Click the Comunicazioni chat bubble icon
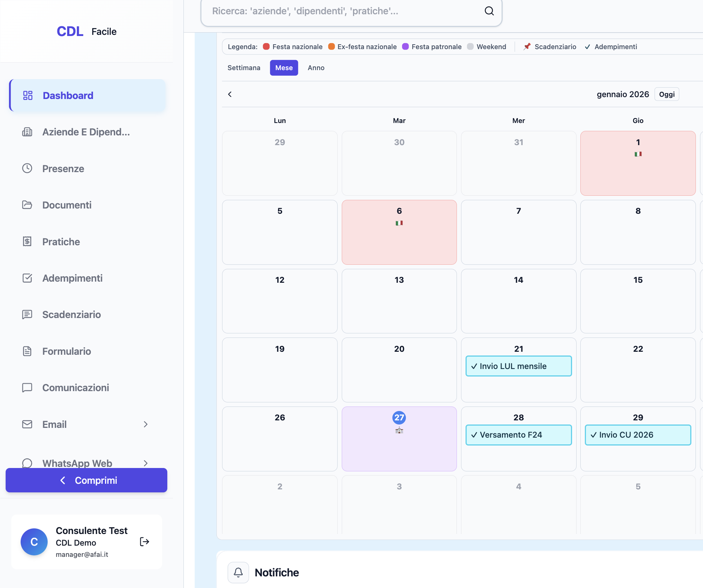Screen dimensions: 703x588 (x=27, y=387)
